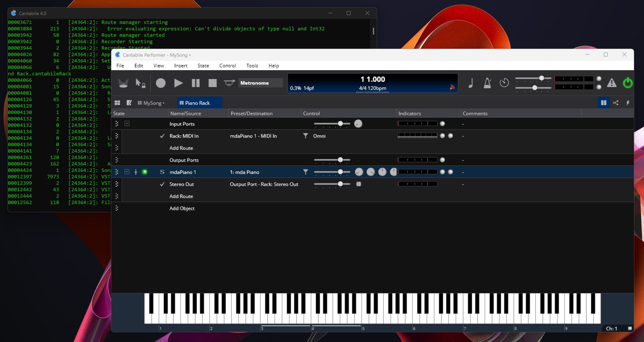This screenshot has height=342, width=644.
Task: Open the Insert menu
Action: pyautogui.click(x=180, y=66)
